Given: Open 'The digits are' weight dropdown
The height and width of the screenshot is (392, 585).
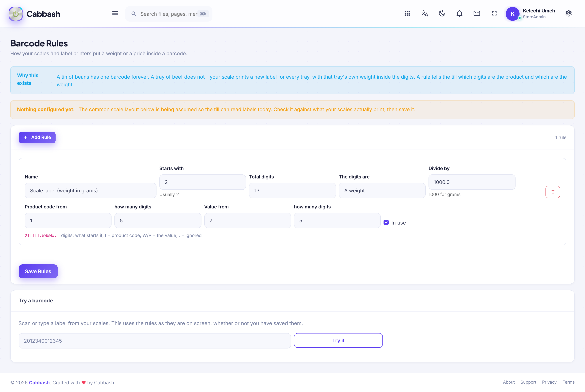Looking at the screenshot, I should pyautogui.click(x=382, y=191).
